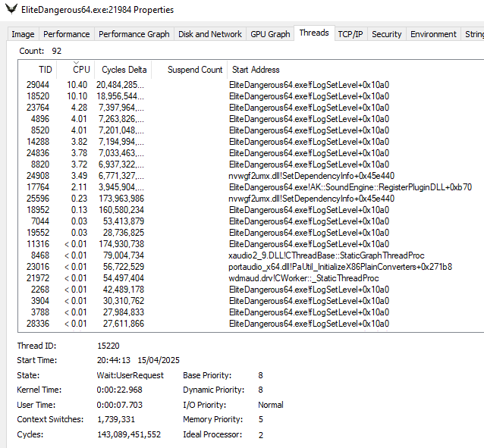Click the Cycles Delta value 173,963,986
Viewport: 484px width, 448px height.
coord(121,199)
